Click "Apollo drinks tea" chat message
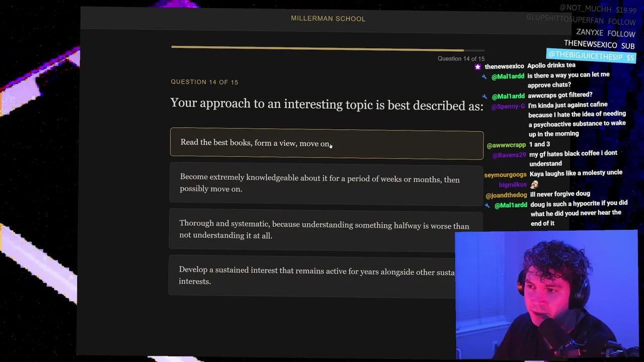This screenshot has height=362, width=644. point(551,65)
